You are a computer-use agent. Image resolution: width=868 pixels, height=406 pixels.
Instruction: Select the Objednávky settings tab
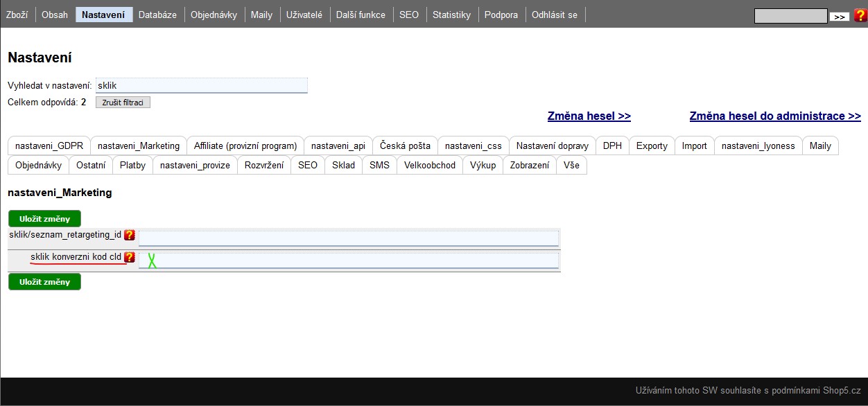(x=39, y=165)
